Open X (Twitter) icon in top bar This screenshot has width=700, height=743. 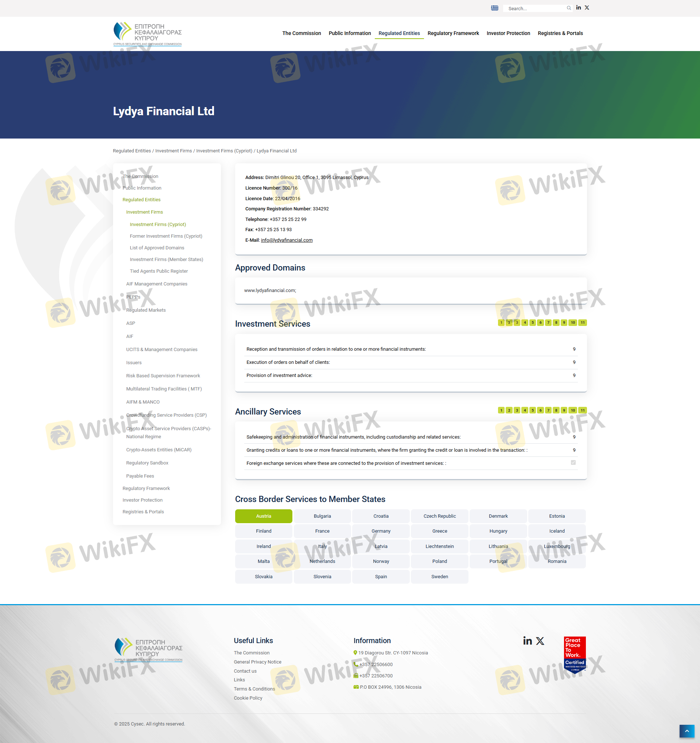point(587,8)
